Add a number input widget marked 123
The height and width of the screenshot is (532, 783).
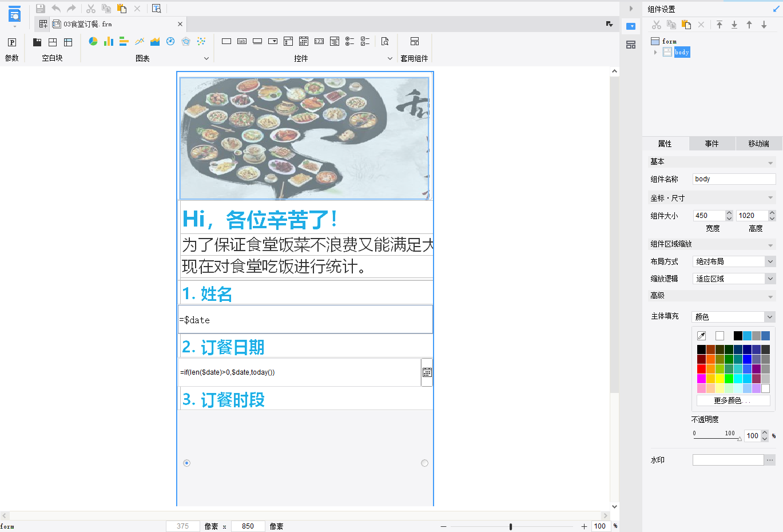[x=319, y=41]
